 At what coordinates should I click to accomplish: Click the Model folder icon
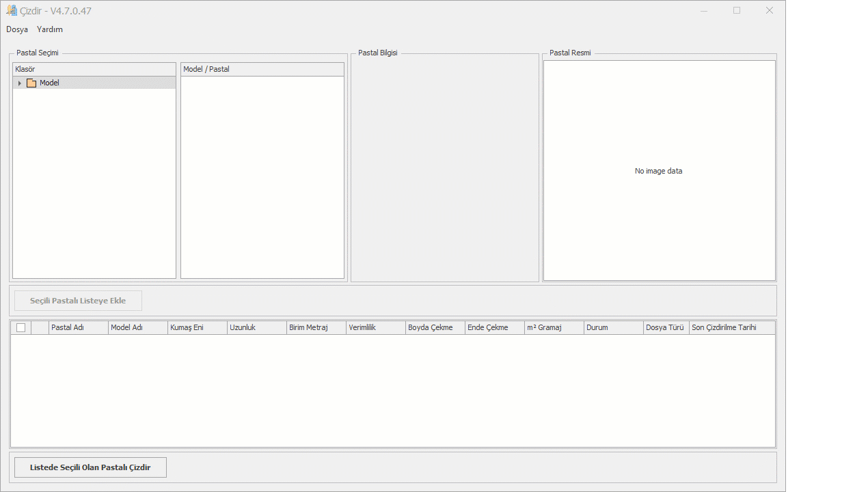point(31,83)
